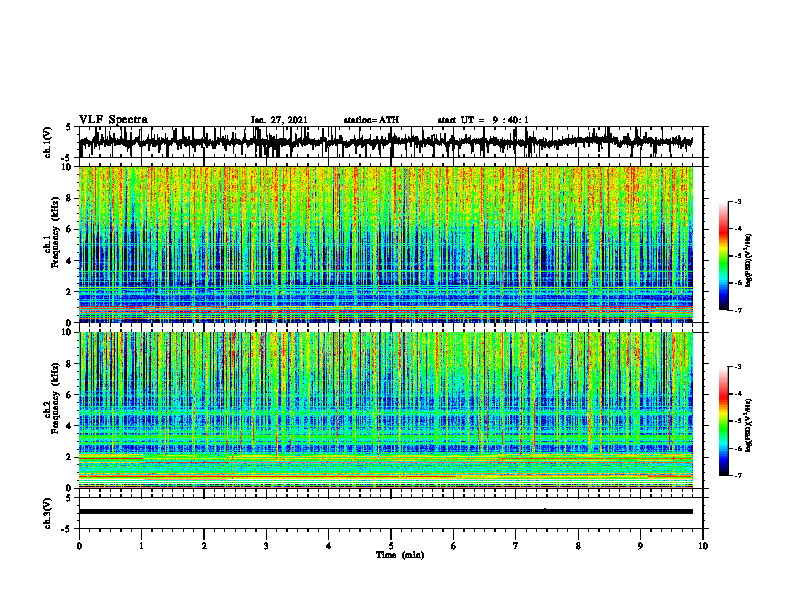The width and height of the screenshot is (792, 612).
Task: Click the ch.1 voltage waveform trace
Action: click(x=385, y=142)
